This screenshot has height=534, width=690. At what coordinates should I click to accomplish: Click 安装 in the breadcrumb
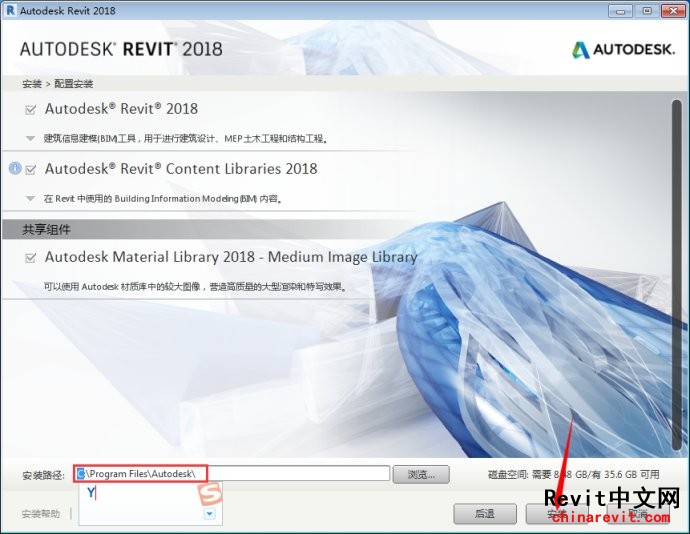(x=32, y=84)
